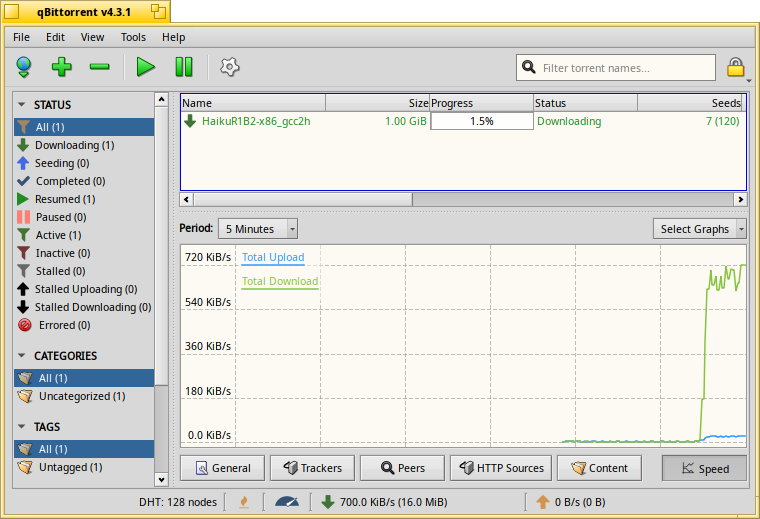Select the HaikuR1B2-x86_gcc2h torrent row

click(463, 121)
